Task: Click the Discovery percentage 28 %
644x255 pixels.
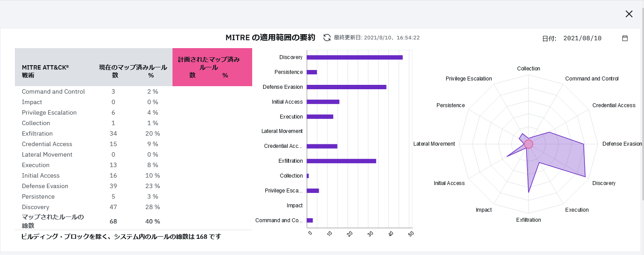Action: point(153,207)
